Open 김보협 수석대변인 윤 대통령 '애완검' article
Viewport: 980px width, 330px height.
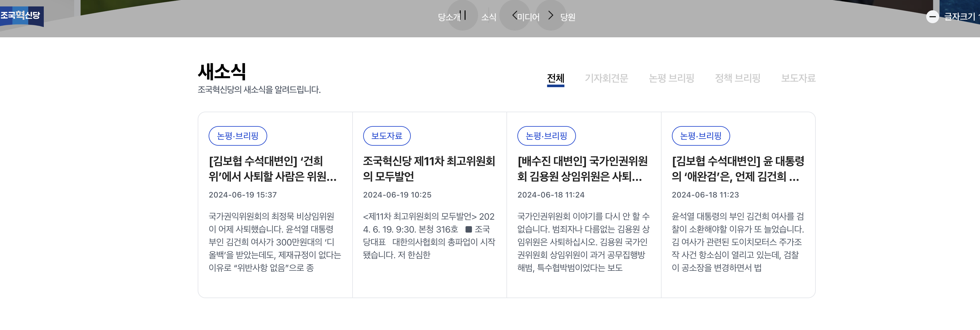click(738, 169)
